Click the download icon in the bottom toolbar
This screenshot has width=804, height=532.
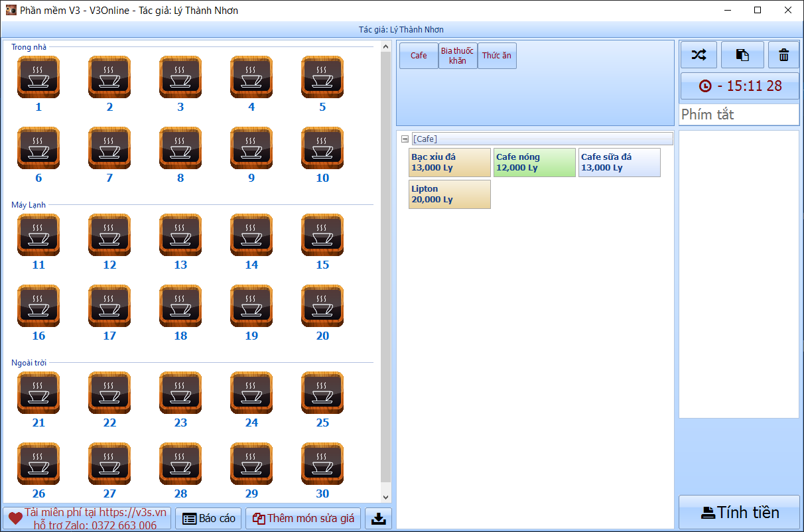click(x=378, y=518)
